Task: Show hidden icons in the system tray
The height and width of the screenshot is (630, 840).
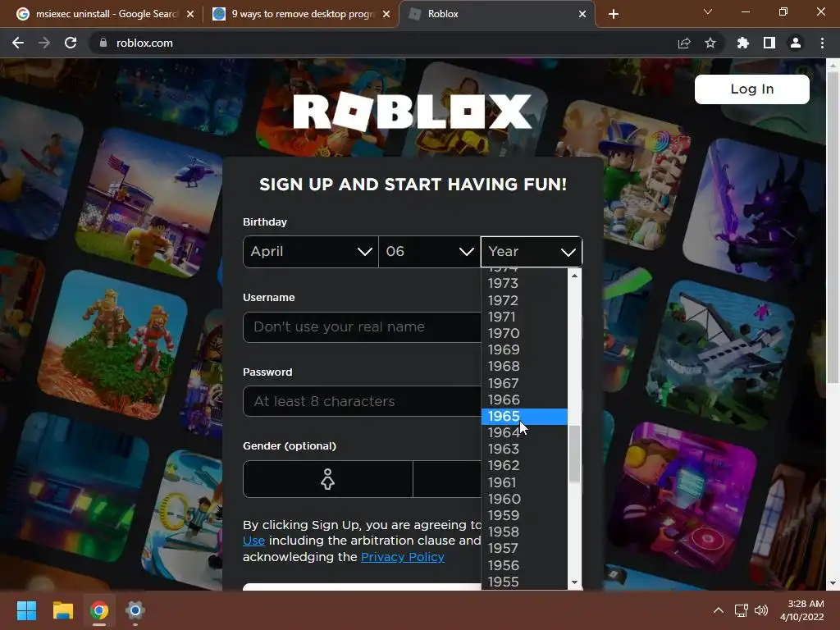Action: pos(719,610)
